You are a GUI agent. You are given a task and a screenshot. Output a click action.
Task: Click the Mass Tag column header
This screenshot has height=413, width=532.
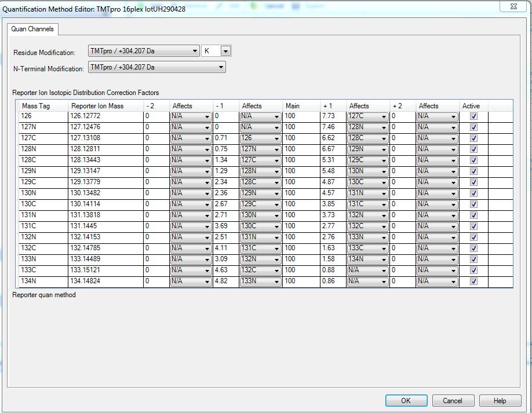[43, 106]
